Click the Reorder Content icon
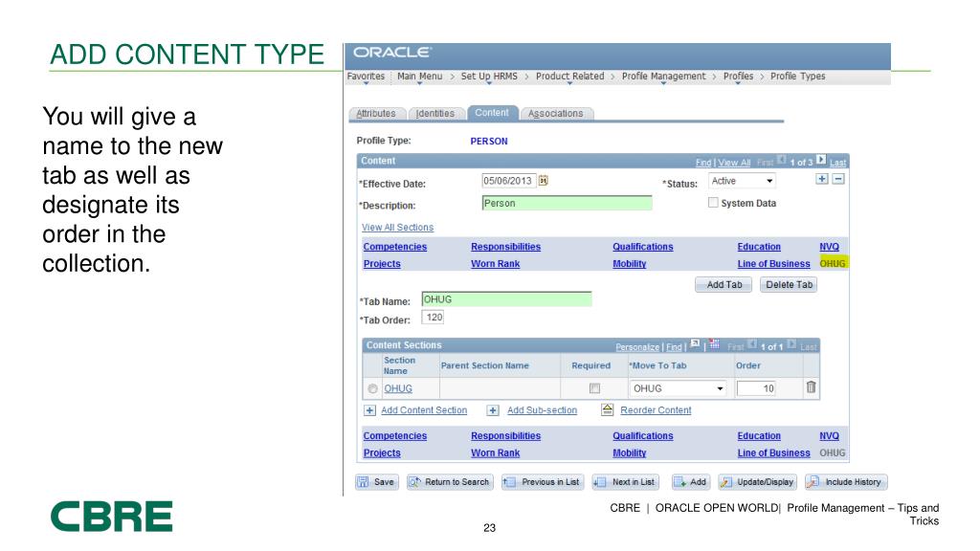The image size is (980, 551). tap(607, 409)
